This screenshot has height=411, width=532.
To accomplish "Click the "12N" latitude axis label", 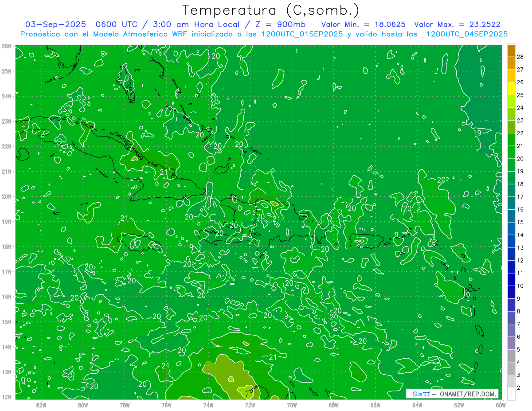I will click(7, 397).
